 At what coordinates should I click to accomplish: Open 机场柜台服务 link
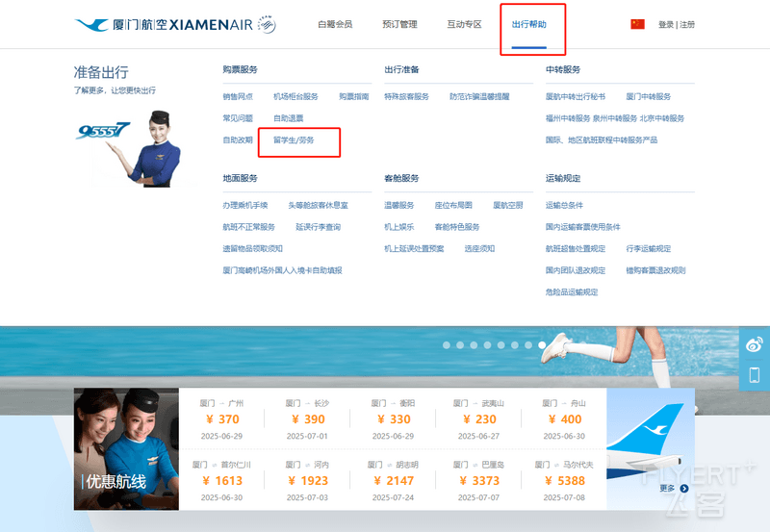click(295, 96)
